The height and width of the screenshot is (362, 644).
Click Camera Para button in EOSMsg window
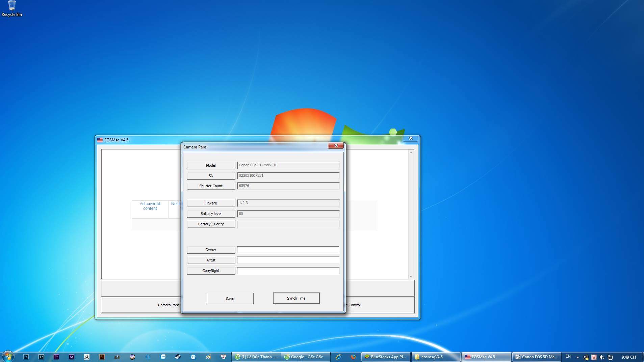pyautogui.click(x=169, y=305)
